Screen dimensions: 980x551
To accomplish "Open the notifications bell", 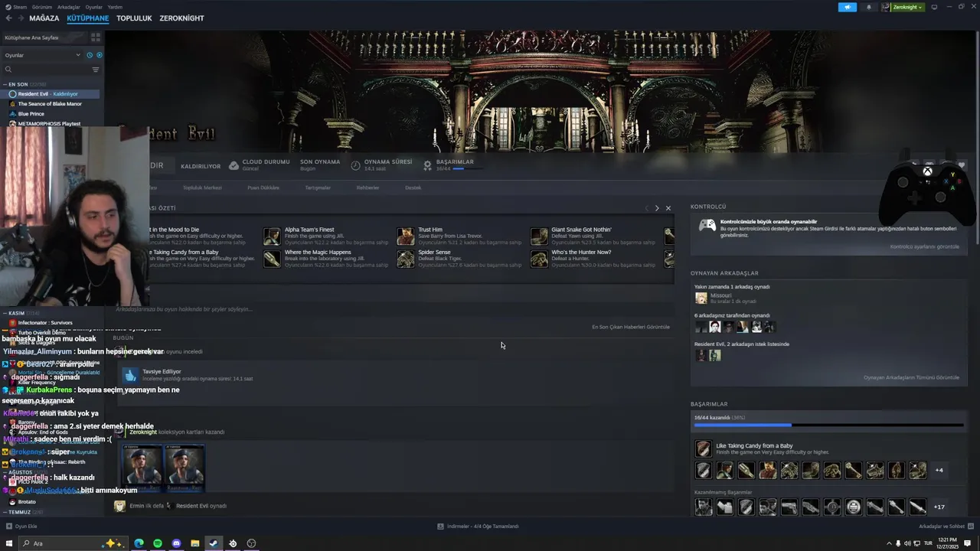I will coord(868,7).
